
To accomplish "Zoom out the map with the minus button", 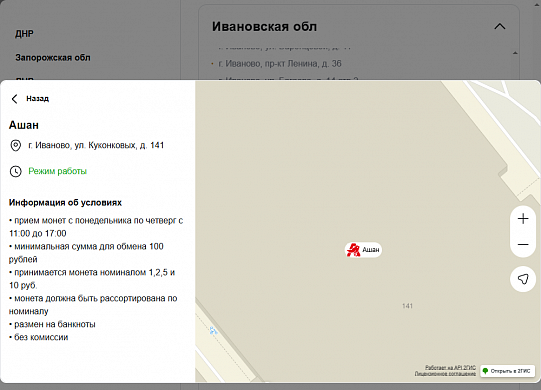I will click(x=523, y=245).
